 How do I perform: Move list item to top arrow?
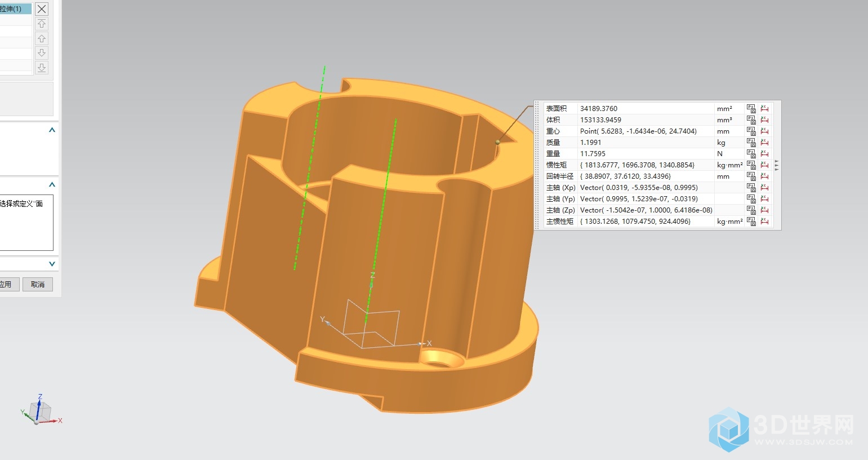point(42,24)
